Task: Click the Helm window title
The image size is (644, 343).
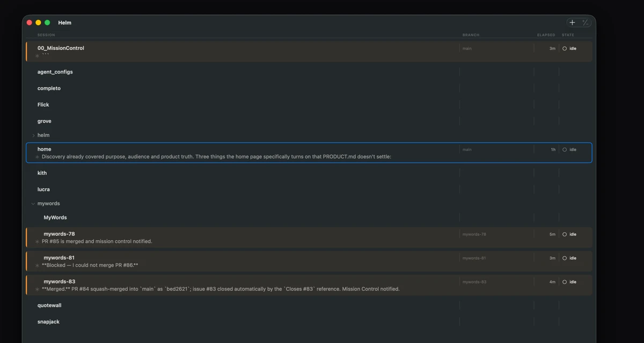Action: pyautogui.click(x=65, y=23)
